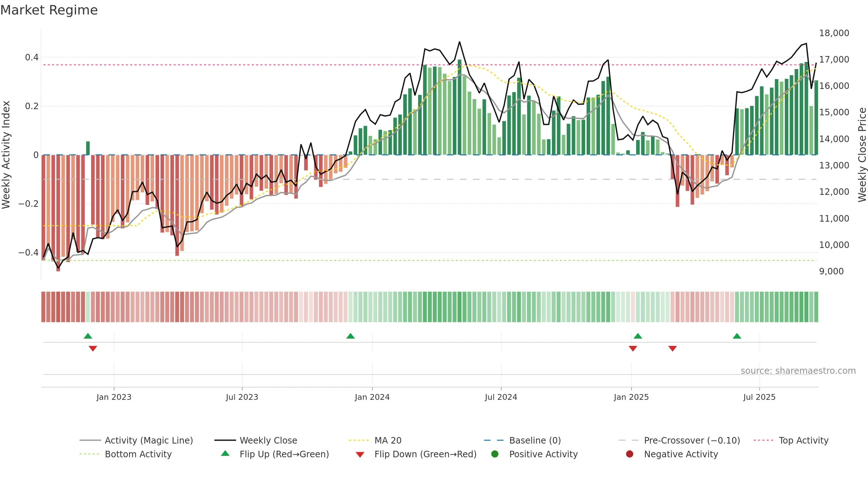
Task: Click the Jan 2023 x-axis label
Action: pyautogui.click(x=114, y=397)
